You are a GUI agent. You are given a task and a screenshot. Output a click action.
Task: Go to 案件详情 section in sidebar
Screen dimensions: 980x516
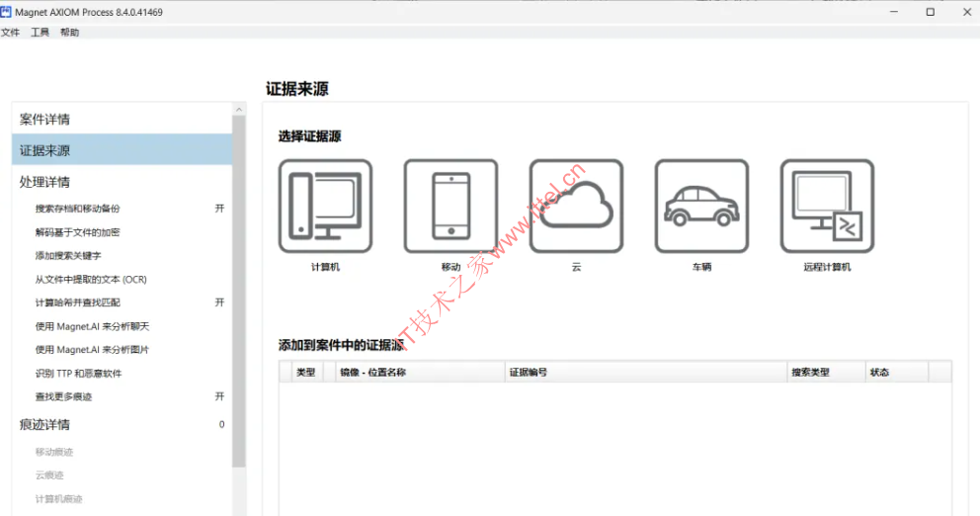click(x=45, y=120)
